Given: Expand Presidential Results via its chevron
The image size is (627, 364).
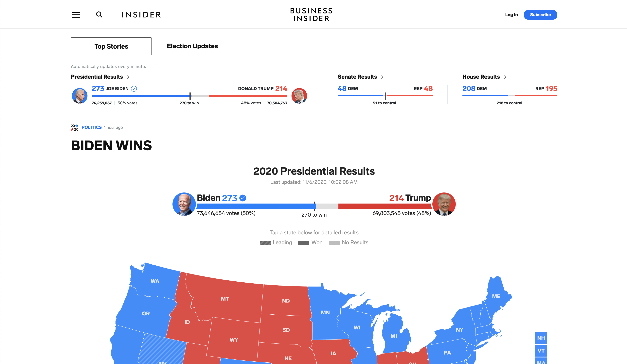Looking at the screenshot, I should [x=128, y=77].
